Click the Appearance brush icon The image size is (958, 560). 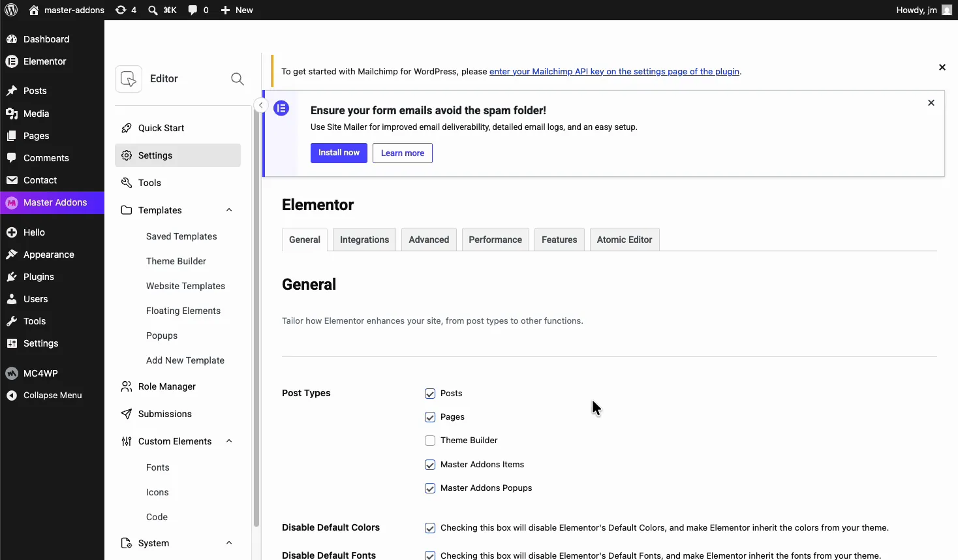[x=12, y=255]
